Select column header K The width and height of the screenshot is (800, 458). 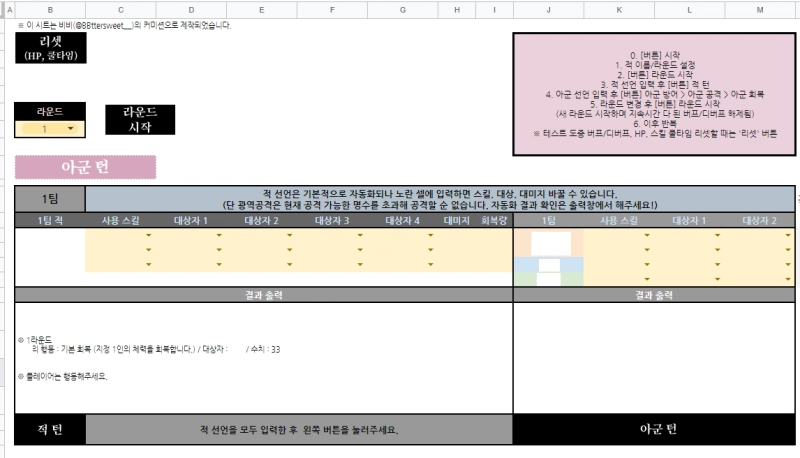click(619, 9)
